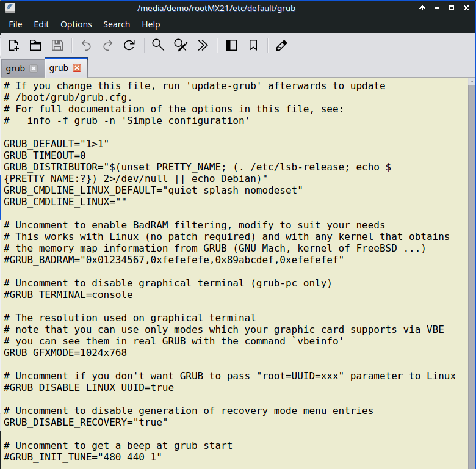The width and height of the screenshot is (476, 469).
Task: Open the Help menu
Action: point(151,24)
